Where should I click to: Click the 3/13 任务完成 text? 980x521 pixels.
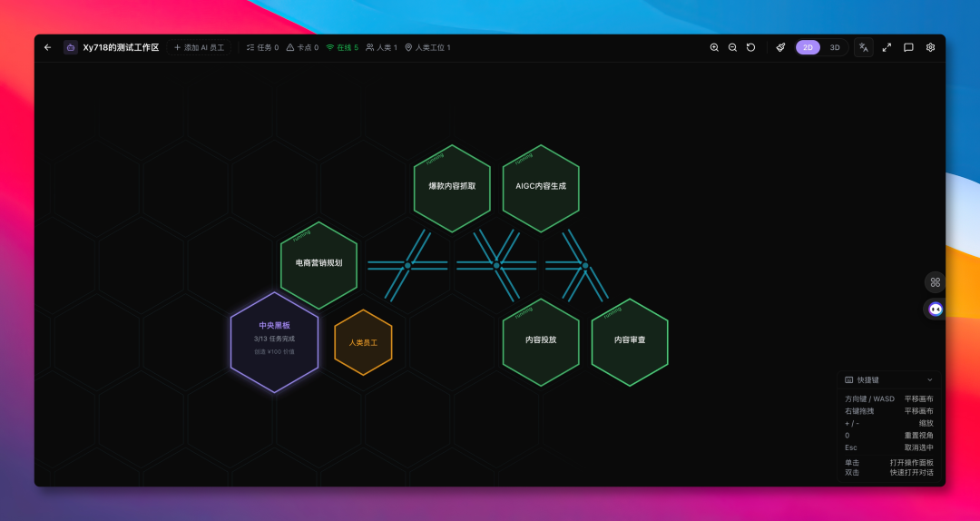pyautogui.click(x=274, y=339)
